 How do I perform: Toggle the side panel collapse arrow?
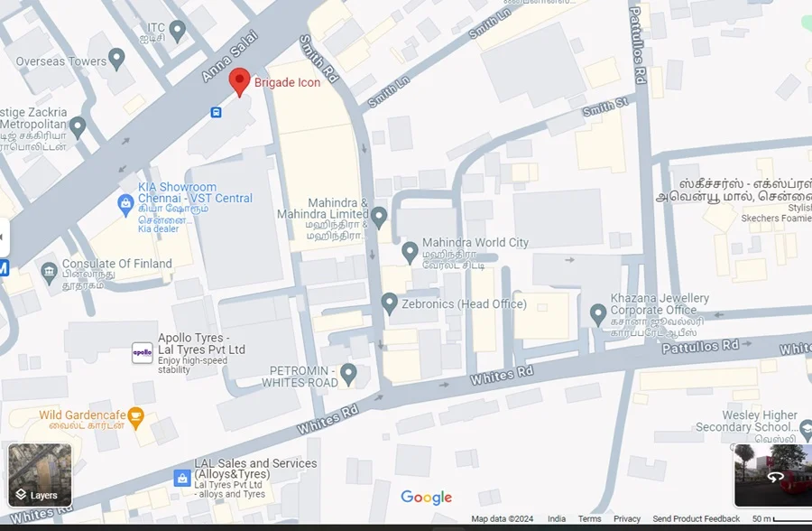click(5, 237)
